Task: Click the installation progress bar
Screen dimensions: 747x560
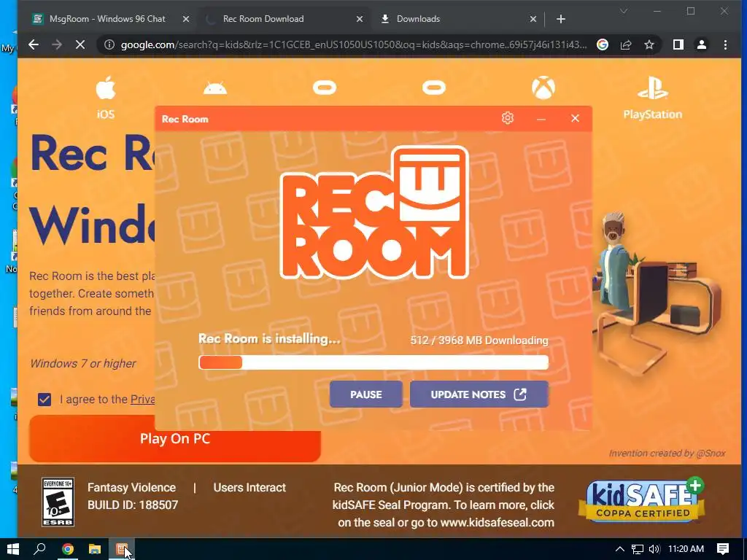Action: 373,362
